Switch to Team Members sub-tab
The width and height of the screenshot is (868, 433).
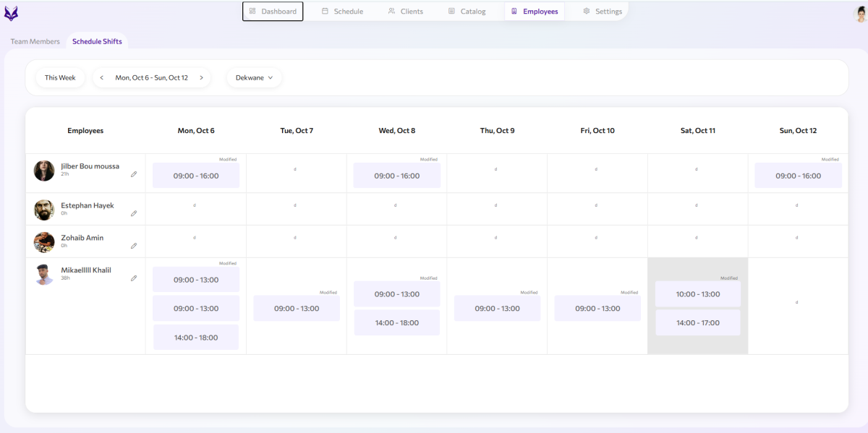(x=35, y=42)
